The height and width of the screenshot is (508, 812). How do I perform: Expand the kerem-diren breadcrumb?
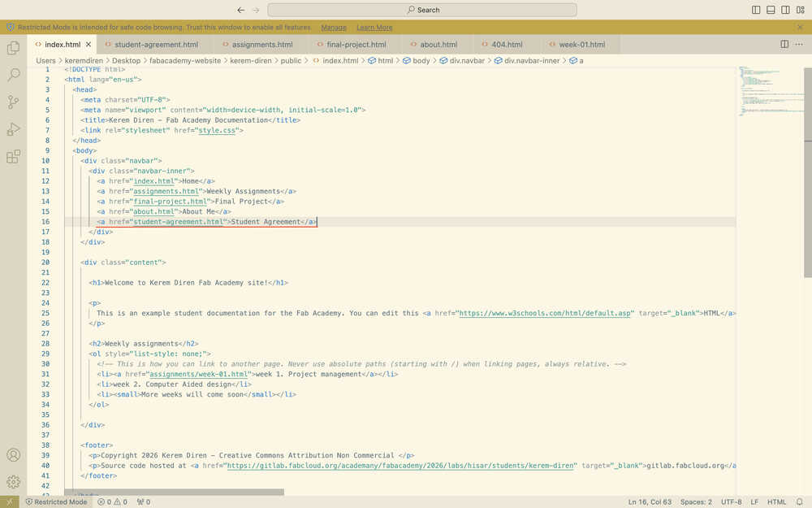(251, 61)
